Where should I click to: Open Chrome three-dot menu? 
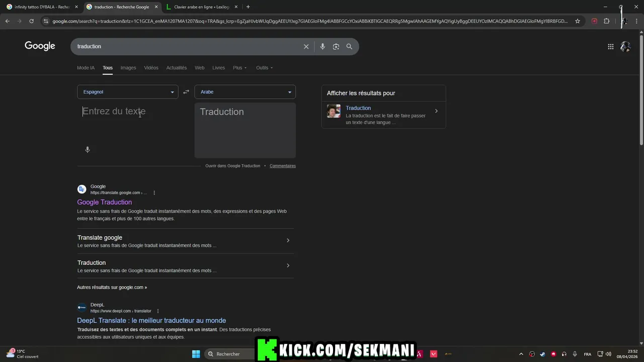pyautogui.click(x=637, y=21)
